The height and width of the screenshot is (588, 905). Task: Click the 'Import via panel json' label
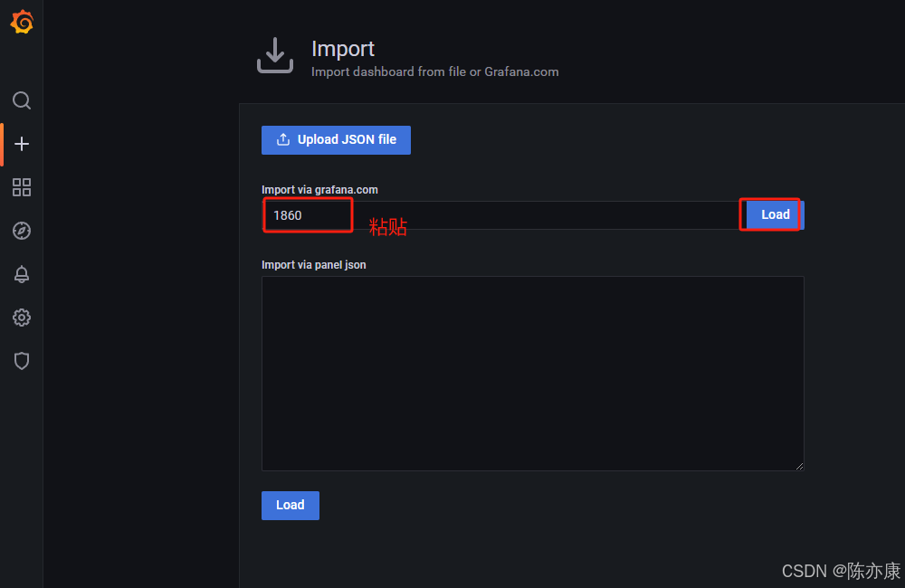click(313, 265)
